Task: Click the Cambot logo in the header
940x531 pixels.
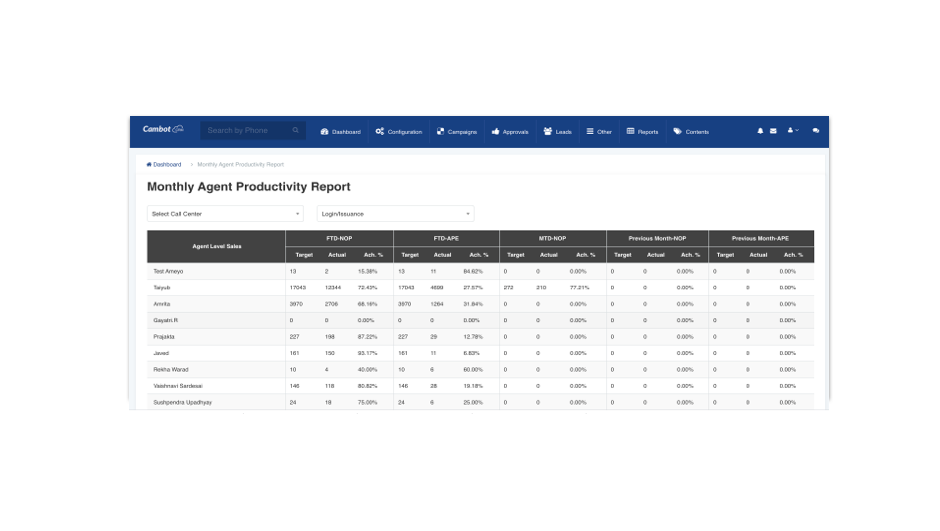Action: [x=163, y=130]
